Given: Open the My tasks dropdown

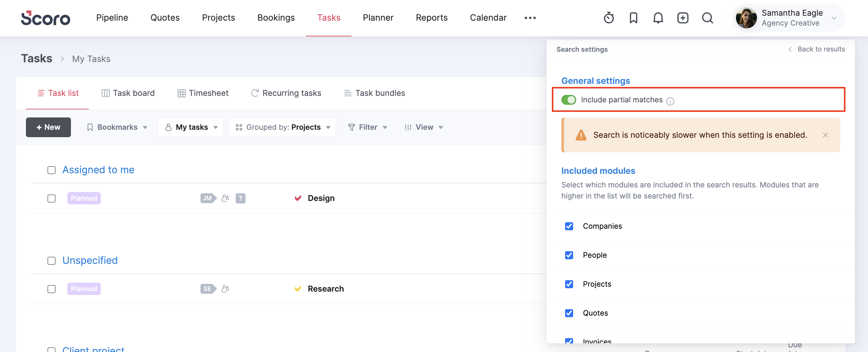Looking at the screenshot, I should 191,127.
